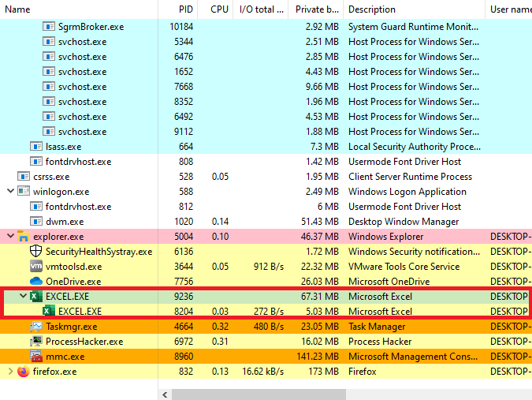Click the svchost.exe icon with PID 6476
This screenshot has height=400, width=532.
49,56
